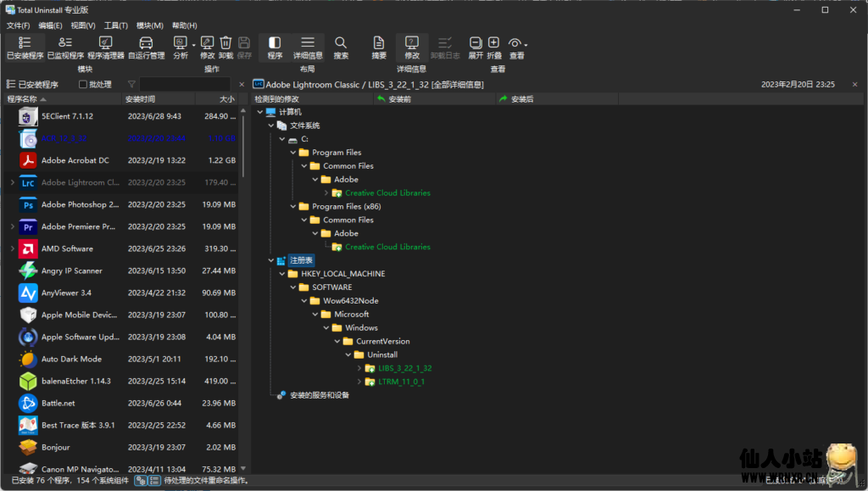Open the 已监视程序 (Monitored Programs) module
Viewport: 868px width, 491px height.
click(65, 47)
